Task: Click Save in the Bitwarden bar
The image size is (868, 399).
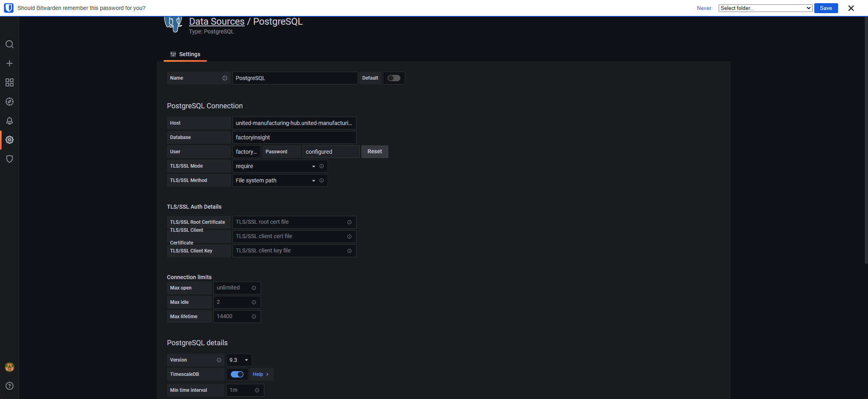Action: pyautogui.click(x=826, y=8)
